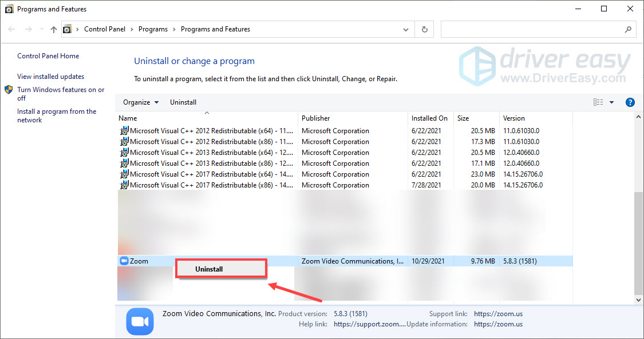The image size is (644, 339).
Task: Open the address bar dropdown arrow
Action: click(406, 29)
